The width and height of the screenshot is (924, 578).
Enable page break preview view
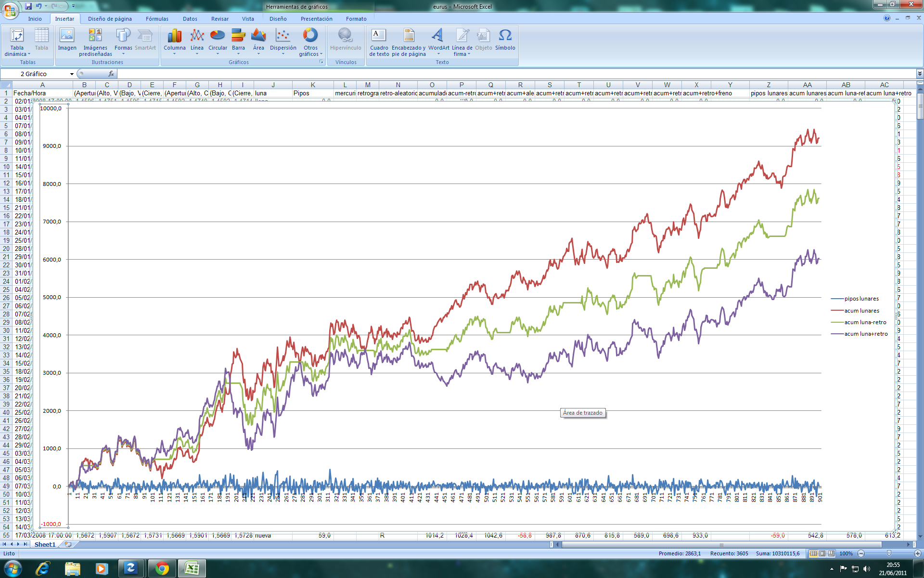[x=831, y=553]
